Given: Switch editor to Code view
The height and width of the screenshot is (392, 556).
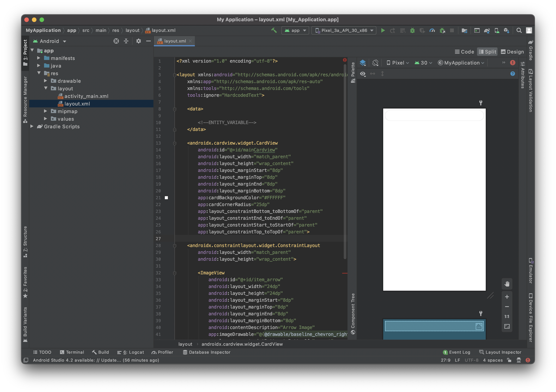Looking at the screenshot, I should (x=464, y=52).
